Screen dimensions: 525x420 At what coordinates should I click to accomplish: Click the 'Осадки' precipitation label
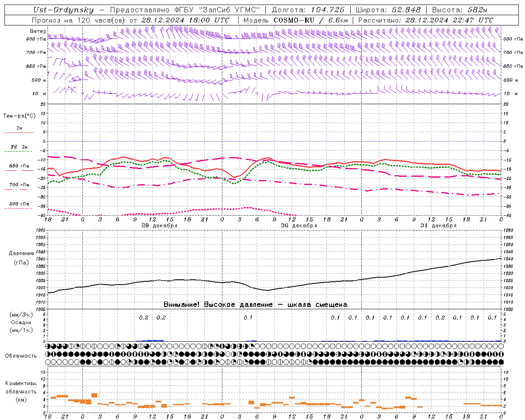tap(21, 322)
